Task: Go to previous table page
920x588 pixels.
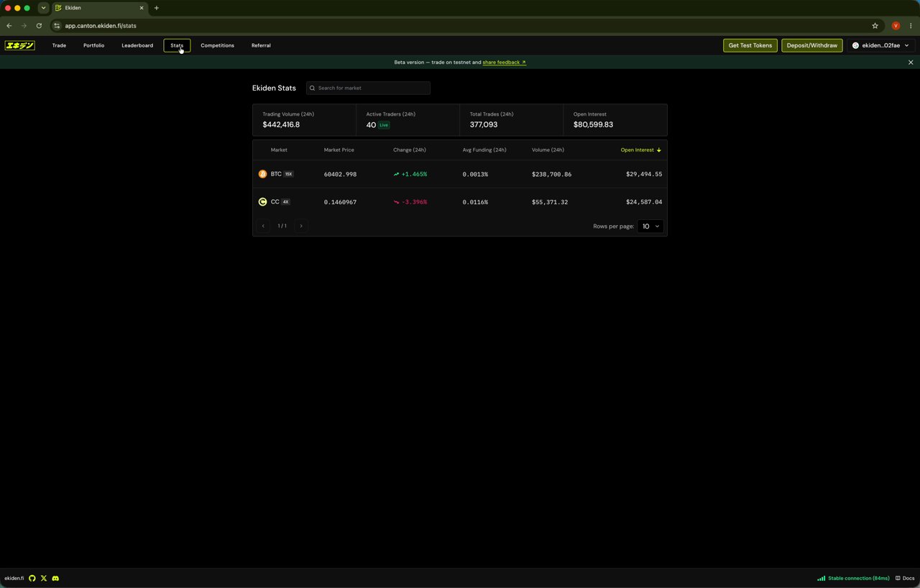Action: coord(263,226)
